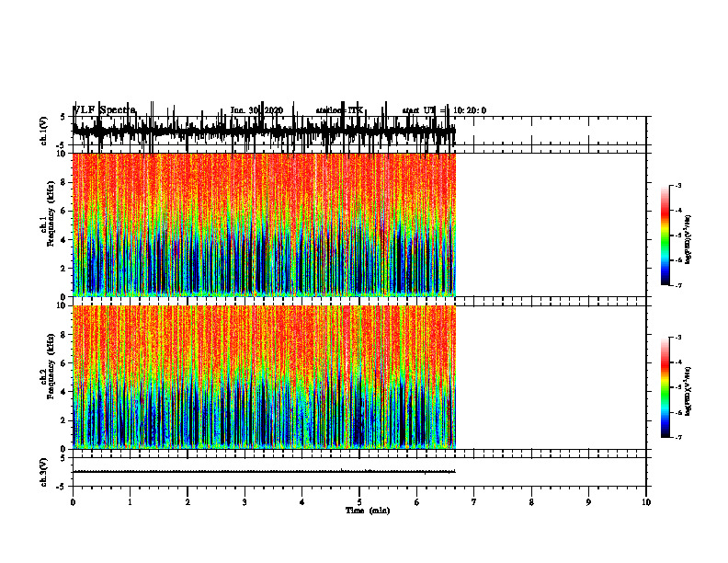The width and height of the screenshot is (728, 563).
Task: Click the ch.1 'Frequency (kHz)' axis label
Action: tap(51, 214)
